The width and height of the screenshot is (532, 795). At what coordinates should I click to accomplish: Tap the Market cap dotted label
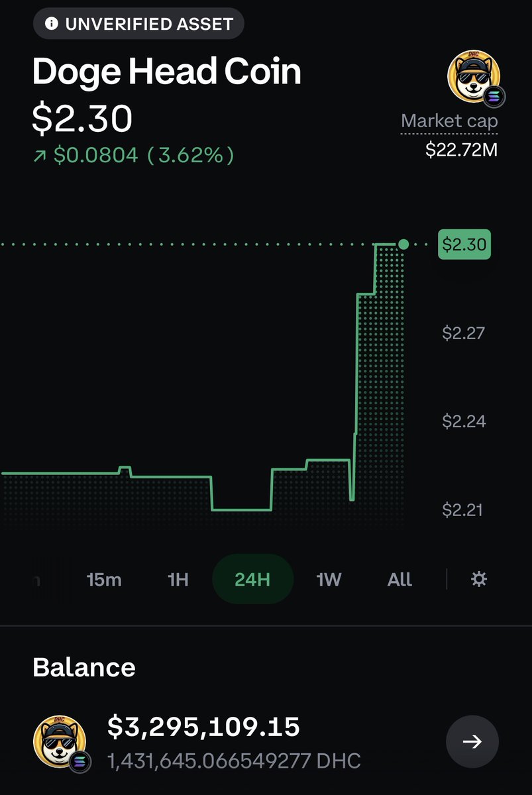click(449, 121)
